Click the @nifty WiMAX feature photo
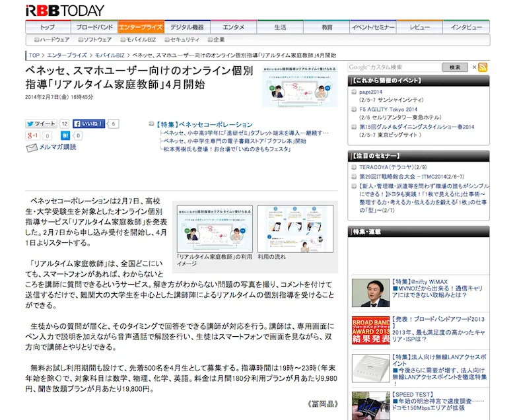Viewport: 515px width, 420px height. 370,293
